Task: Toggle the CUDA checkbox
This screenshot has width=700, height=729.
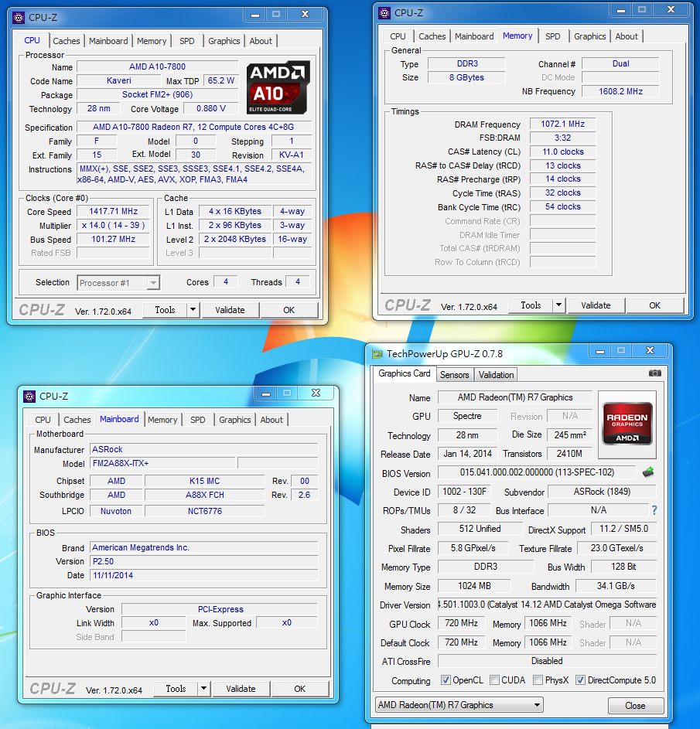Action: pos(495,680)
